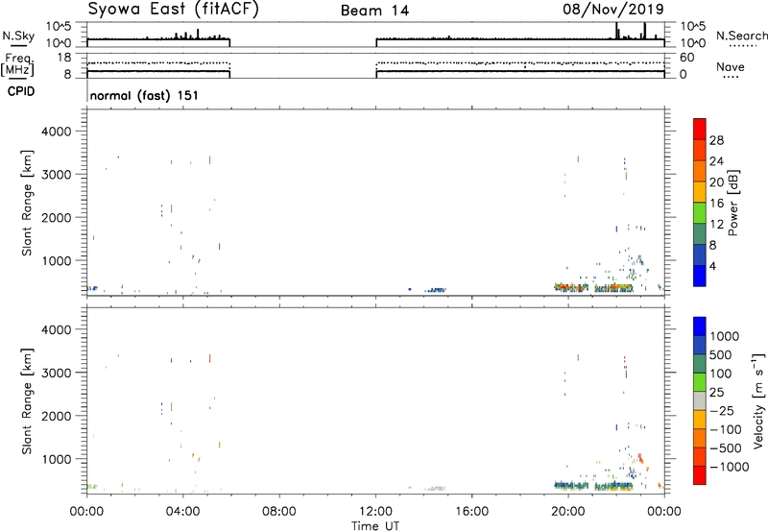This screenshot has height=532, width=768.
Task: Select the '20:00' time tick label
Action: (x=568, y=512)
